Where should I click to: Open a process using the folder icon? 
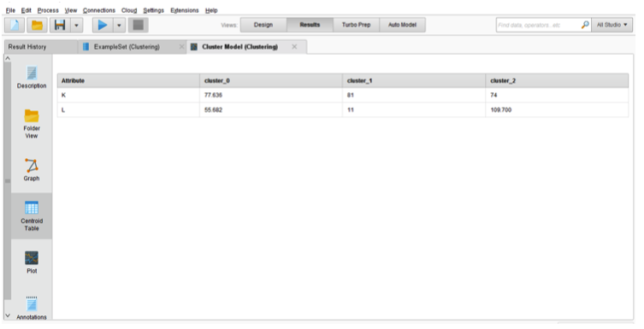(37, 25)
